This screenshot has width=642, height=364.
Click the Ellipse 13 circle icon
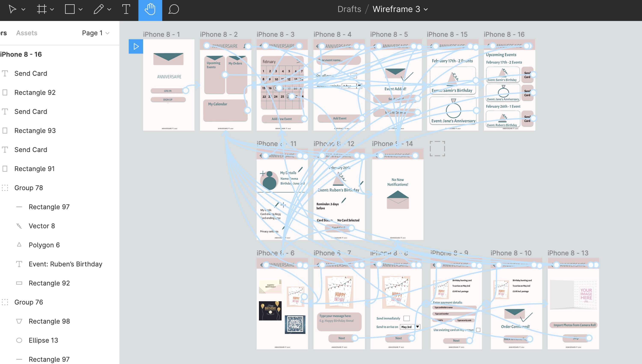pos(19,340)
